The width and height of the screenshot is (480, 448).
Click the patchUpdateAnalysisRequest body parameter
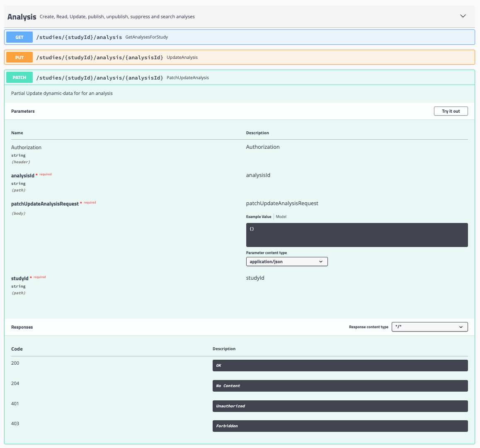pos(44,203)
